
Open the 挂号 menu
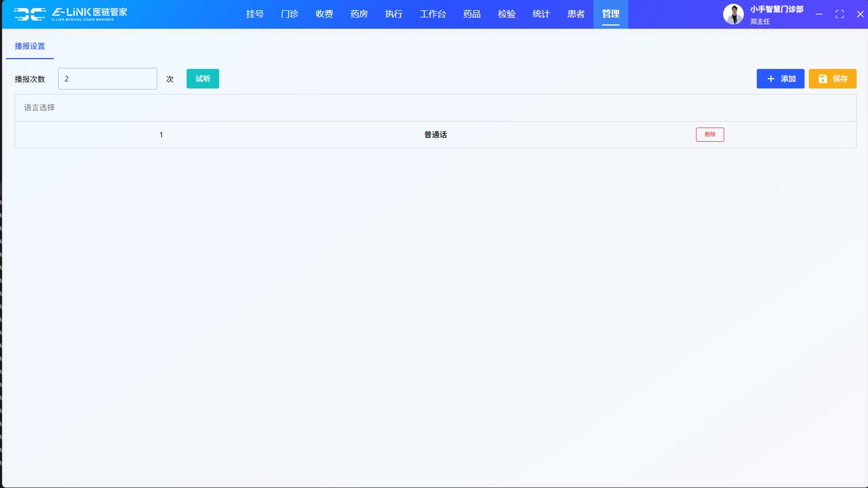(254, 14)
